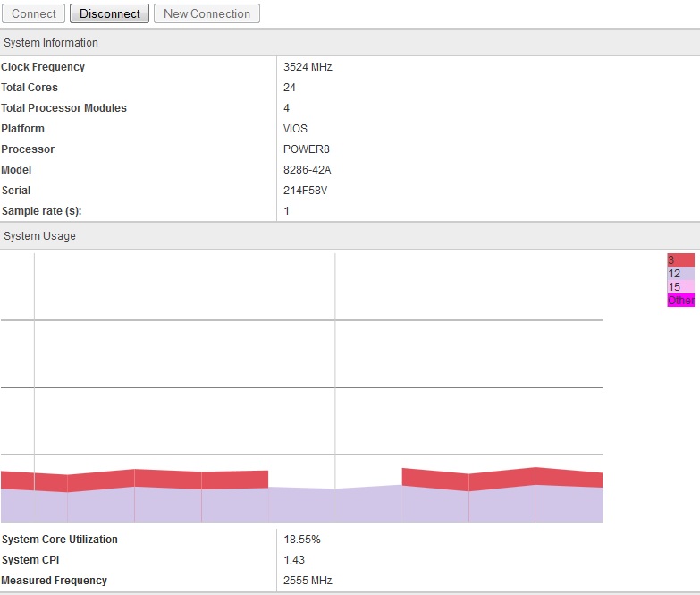Select the Clock Frequency label
The width and height of the screenshot is (700, 595).
(43, 67)
